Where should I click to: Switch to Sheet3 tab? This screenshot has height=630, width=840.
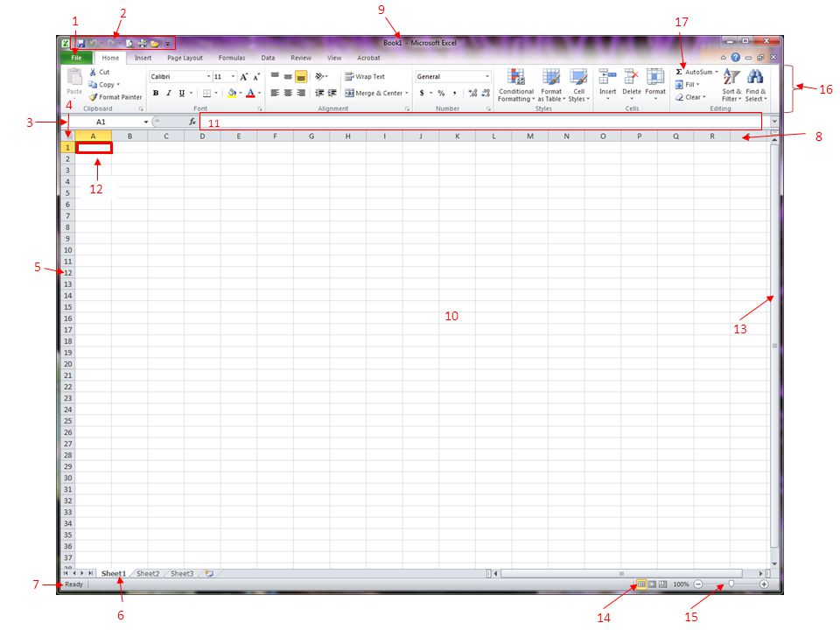tap(182, 574)
